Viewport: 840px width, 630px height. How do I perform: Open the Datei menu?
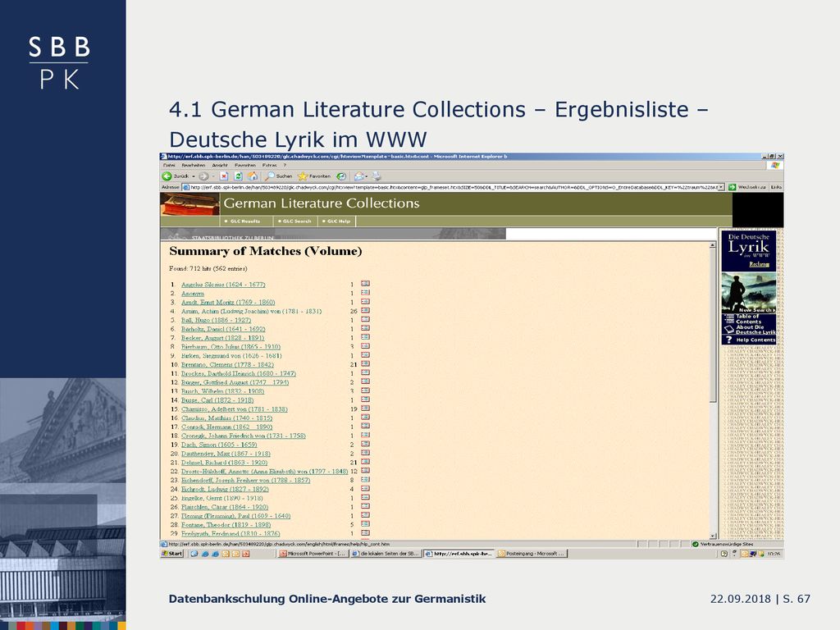[169, 166]
